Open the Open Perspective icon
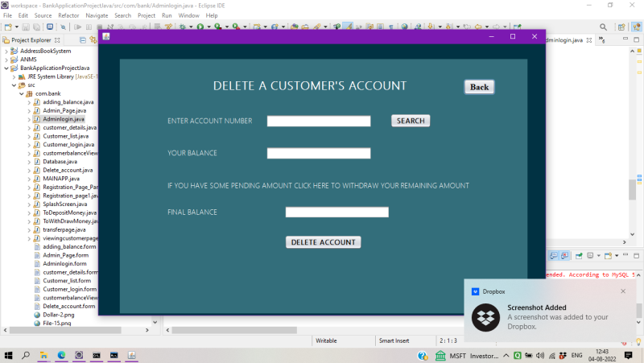The image size is (644, 363). (621, 27)
